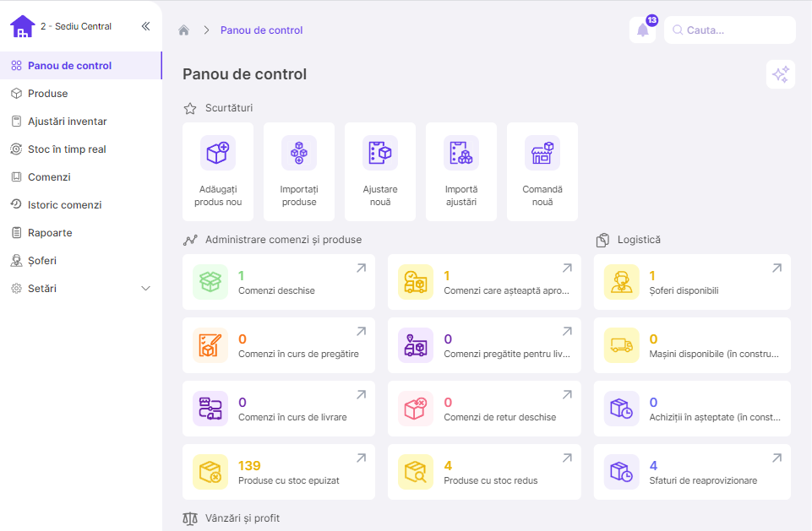The height and width of the screenshot is (531, 812).
Task: Click the Comandă nouă shortcut
Action: click(x=542, y=171)
